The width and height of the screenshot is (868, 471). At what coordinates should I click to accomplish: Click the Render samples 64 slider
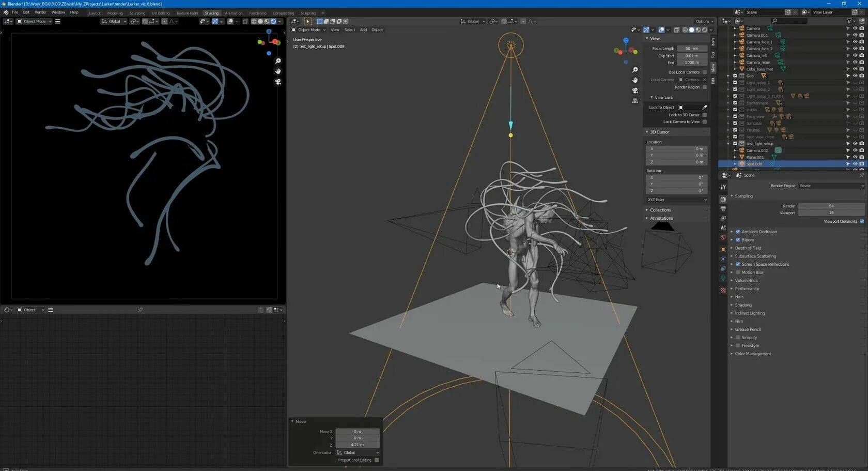831,206
